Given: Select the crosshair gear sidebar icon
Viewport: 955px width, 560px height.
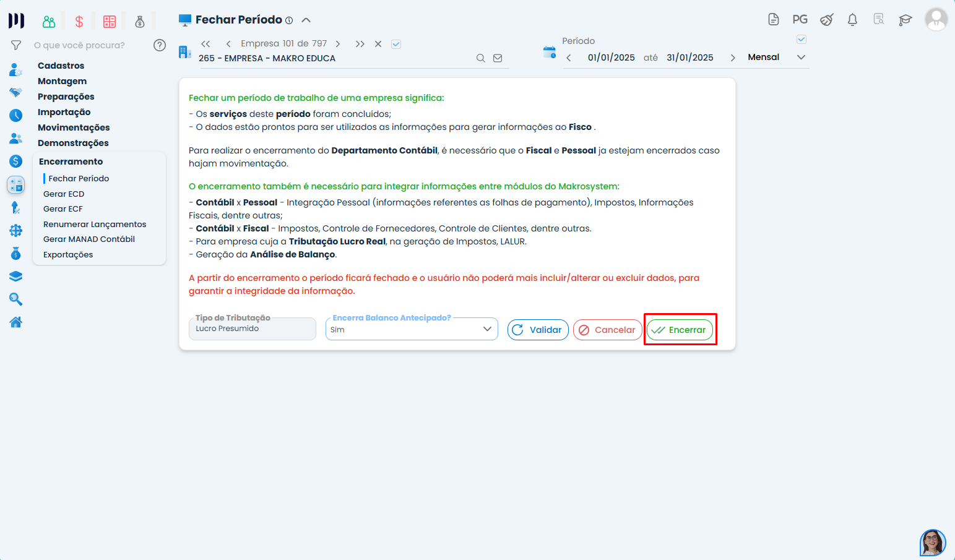Looking at the screenshot, I should (x=16, y=231).
